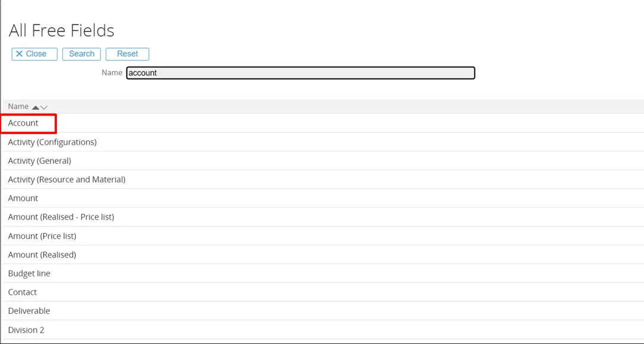Sort Name column ascending with up arrow

click(36, 107)
